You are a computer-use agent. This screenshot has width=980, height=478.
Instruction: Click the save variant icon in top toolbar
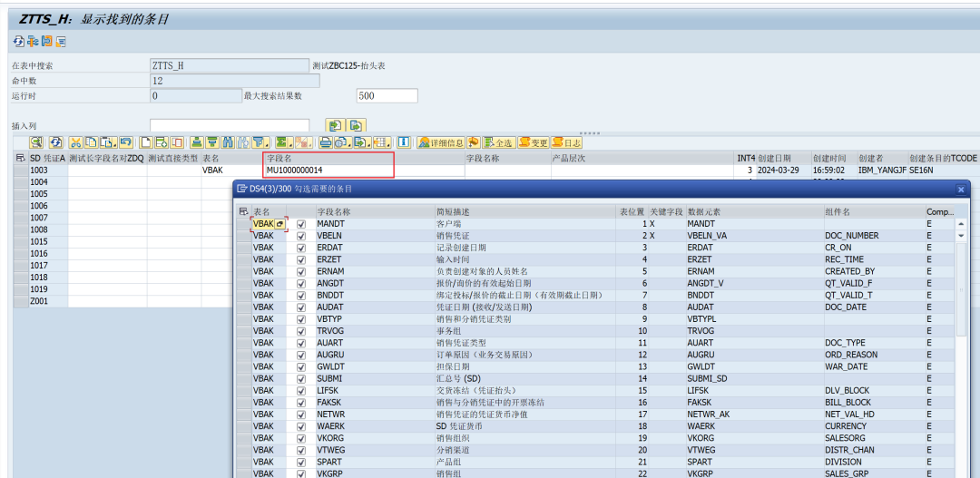pyautogui.click(x=47, y=42)
